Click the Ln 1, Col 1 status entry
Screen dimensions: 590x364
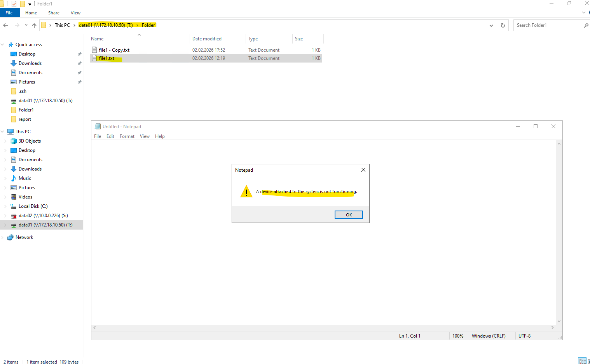point(410,336)
